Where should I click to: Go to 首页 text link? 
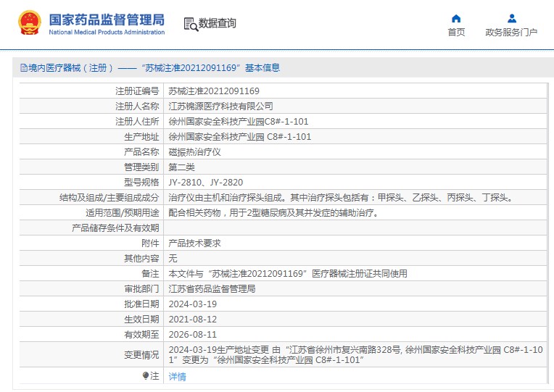(x=456, y=32)
